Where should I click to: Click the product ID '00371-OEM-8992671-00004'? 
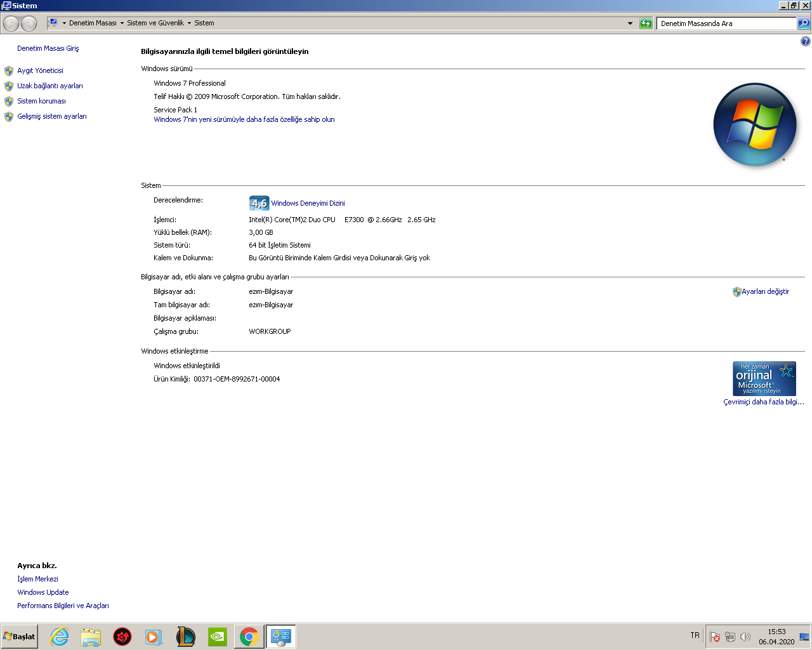[237, 379]
